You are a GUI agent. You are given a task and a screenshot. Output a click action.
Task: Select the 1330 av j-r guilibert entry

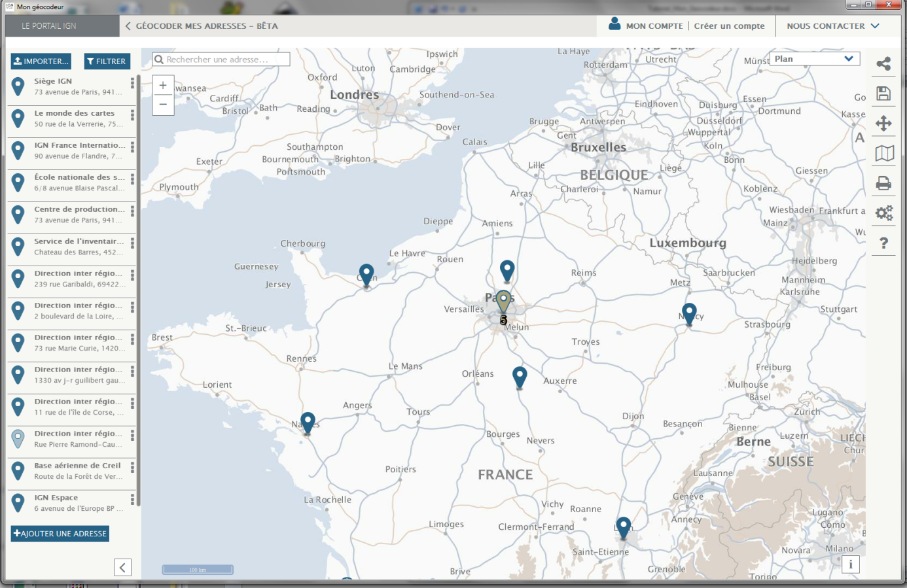[71, 375]
